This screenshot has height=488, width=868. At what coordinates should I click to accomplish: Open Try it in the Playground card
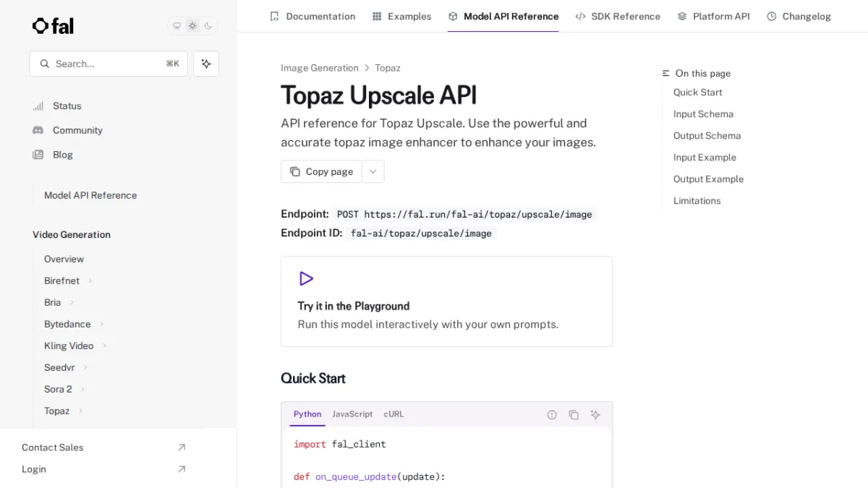coord(446,301)
